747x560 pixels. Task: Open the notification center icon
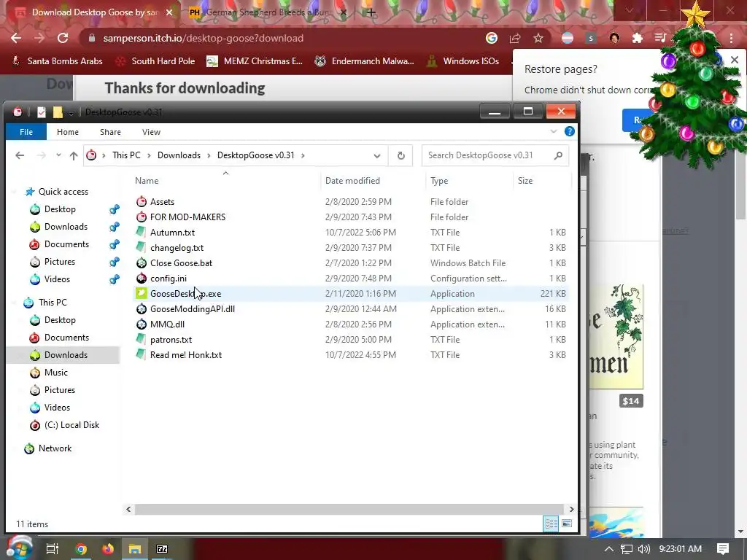[723, 549]
